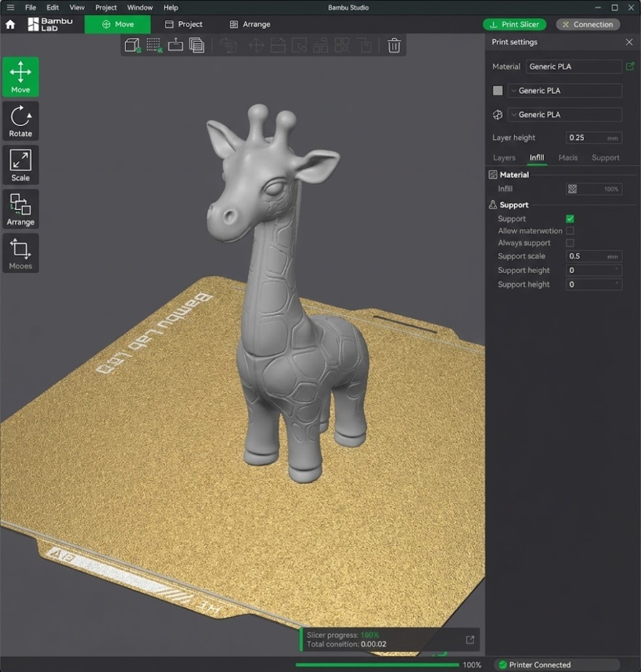
Task: Select the Move tool in left sidebar
Action: [20, 77]
